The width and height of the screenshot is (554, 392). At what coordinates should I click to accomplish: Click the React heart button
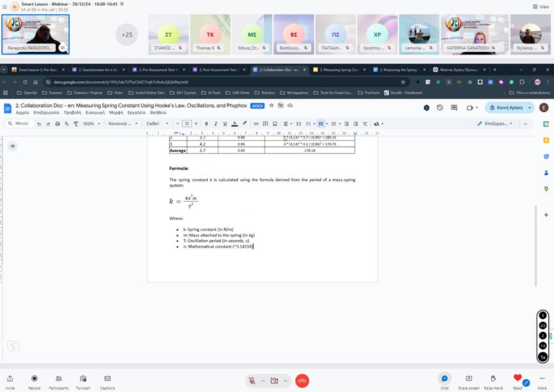click(517, 379)
